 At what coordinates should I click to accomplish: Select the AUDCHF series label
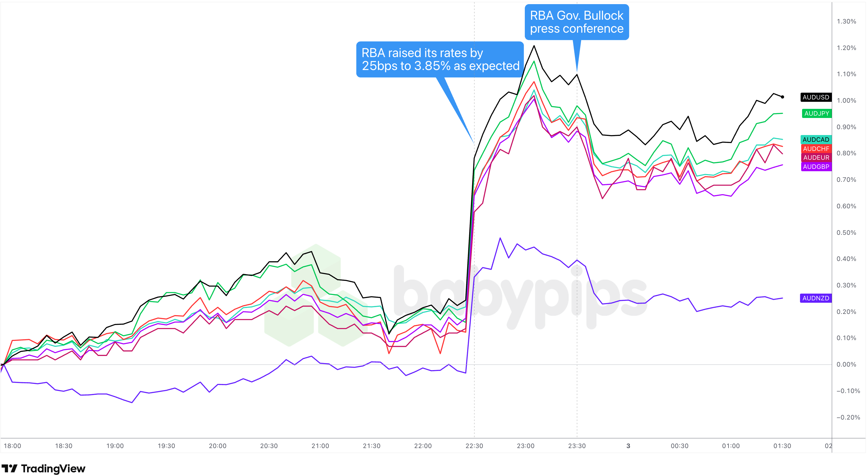pos(816,149)
